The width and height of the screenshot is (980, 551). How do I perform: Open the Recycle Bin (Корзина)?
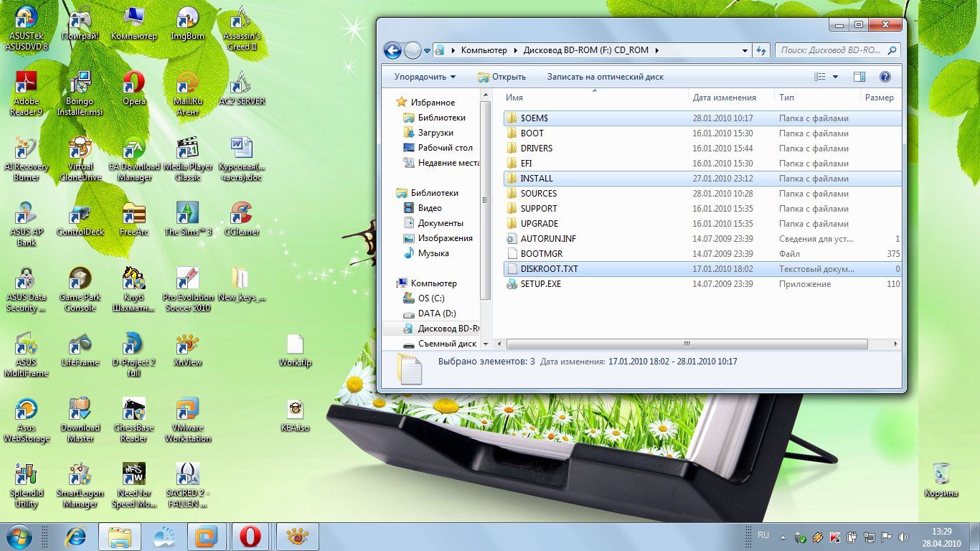941,477
